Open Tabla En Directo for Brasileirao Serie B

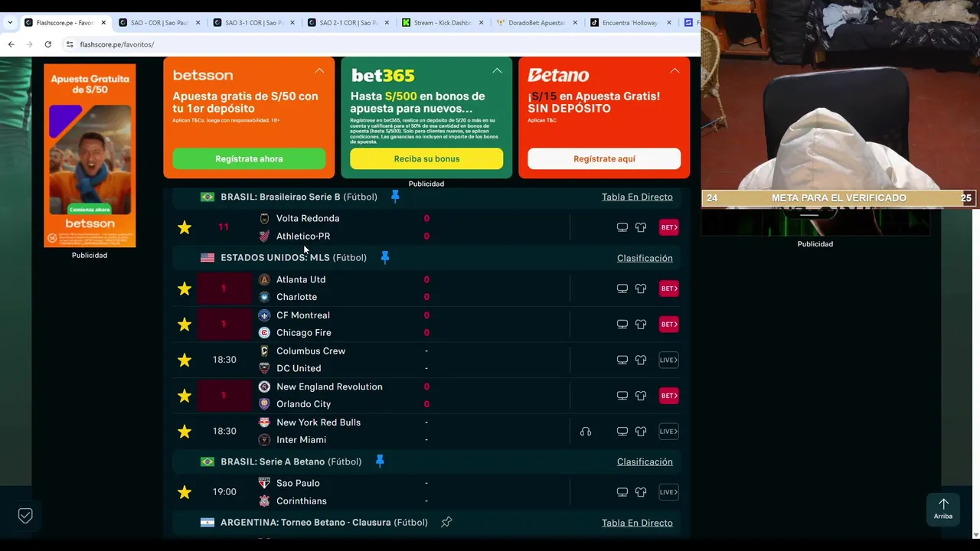(637, 197)
